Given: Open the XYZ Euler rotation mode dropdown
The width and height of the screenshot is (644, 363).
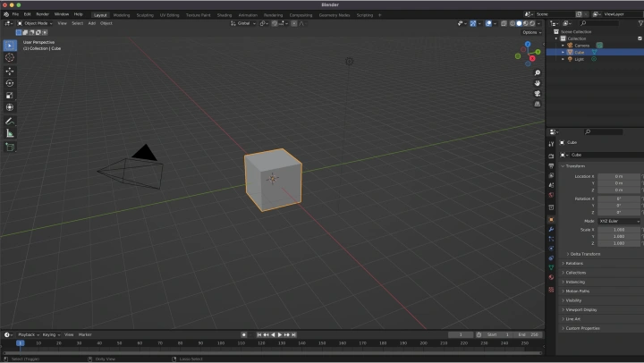Looking at the screenshot, I should [x=619, y=222].
